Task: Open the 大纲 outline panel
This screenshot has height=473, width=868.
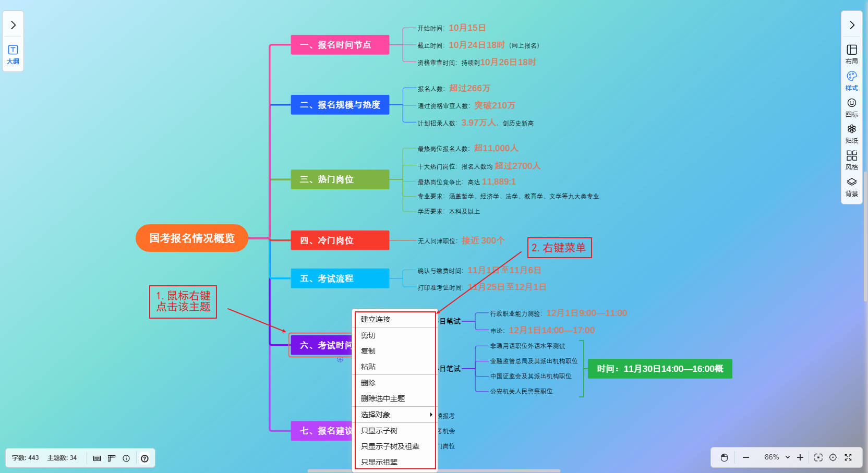Action: pyautogui.click(x=13, y=54)
